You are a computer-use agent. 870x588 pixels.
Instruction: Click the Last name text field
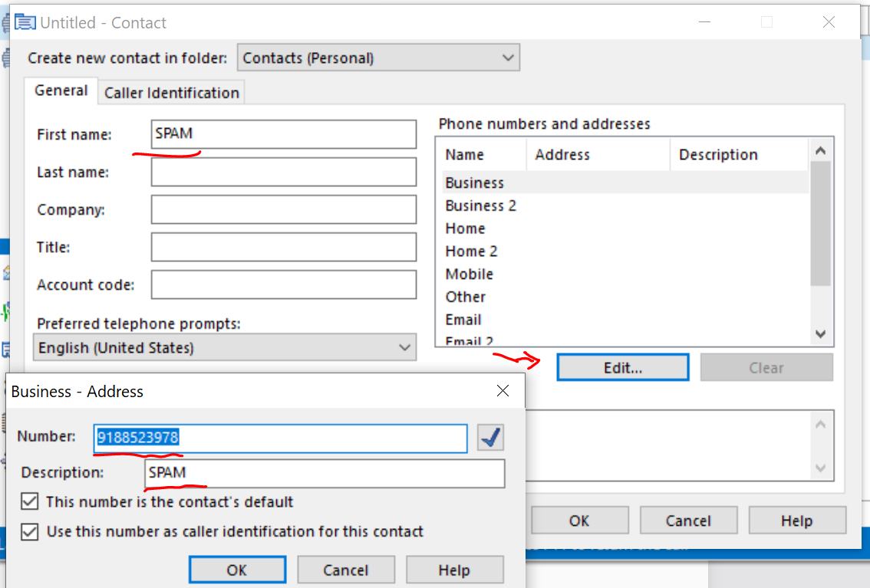283,172
